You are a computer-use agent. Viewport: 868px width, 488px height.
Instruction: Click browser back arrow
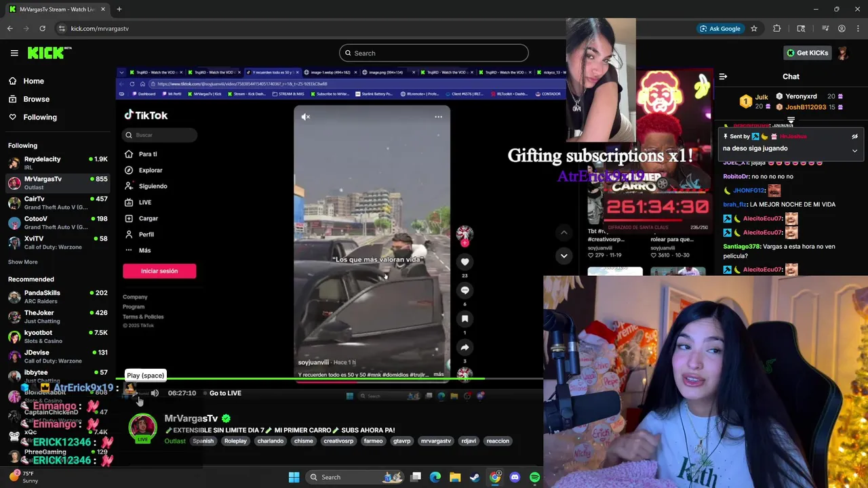[9, 28]
